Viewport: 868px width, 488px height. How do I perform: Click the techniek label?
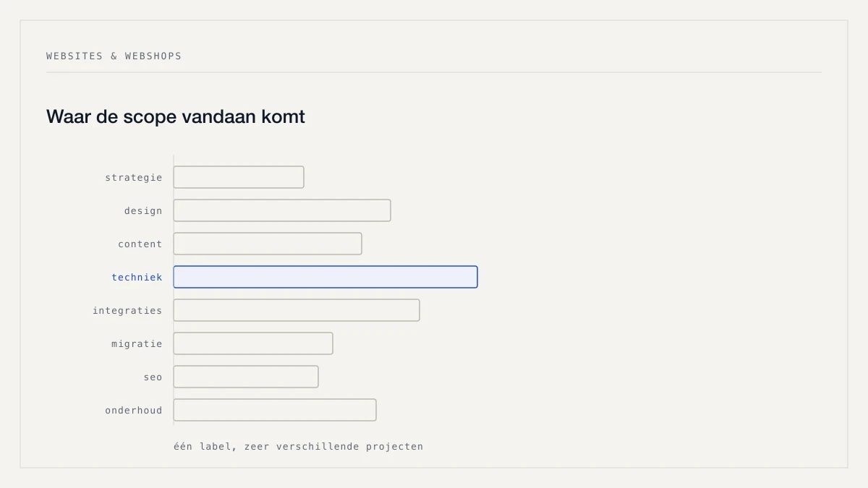click(x=137, y=277)
